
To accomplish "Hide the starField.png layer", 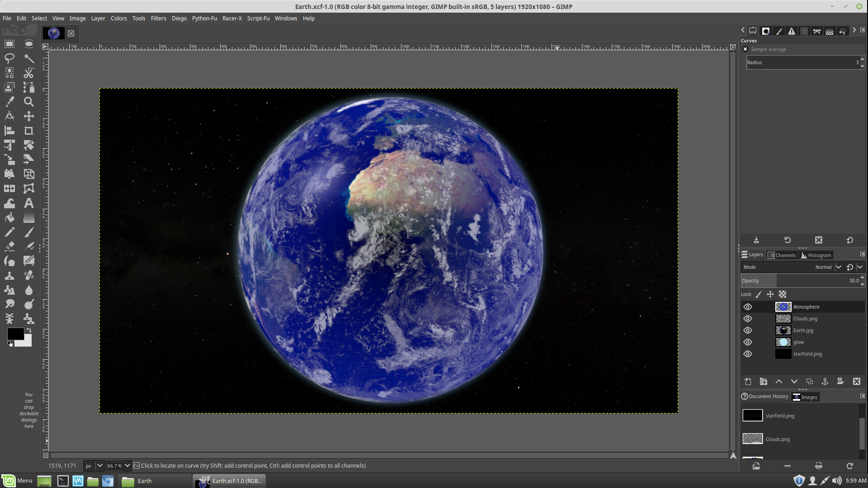I will 748,354.
